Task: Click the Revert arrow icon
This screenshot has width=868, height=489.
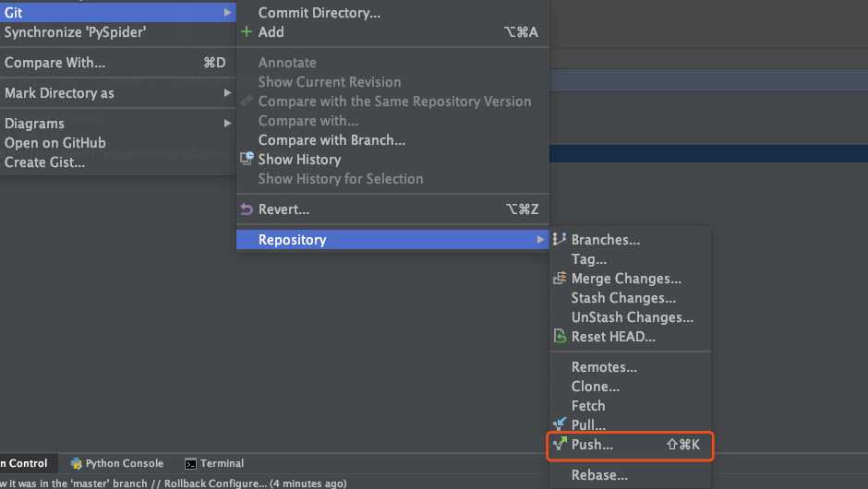Action: click(247, 209)
